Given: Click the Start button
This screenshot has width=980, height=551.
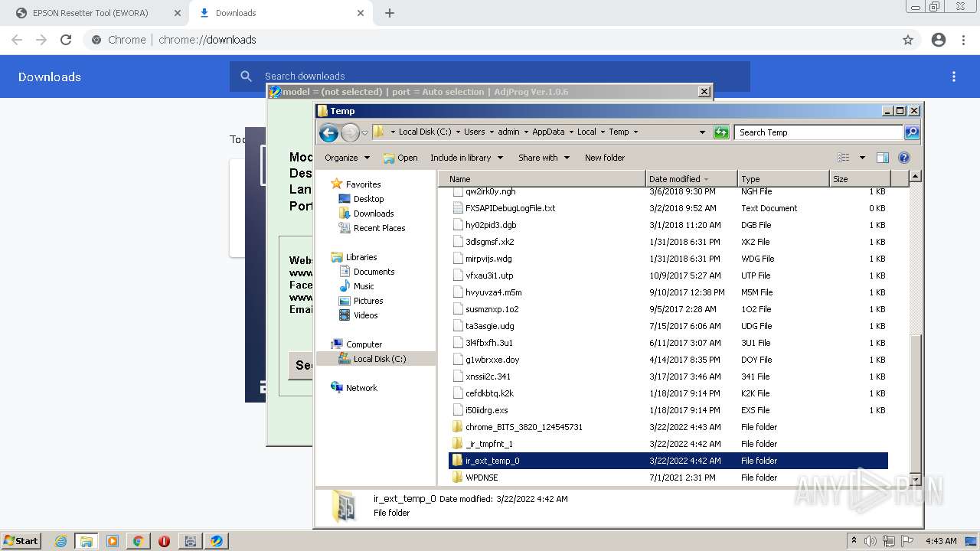Looking at the screenshot, I should click(x=21, y=541).
